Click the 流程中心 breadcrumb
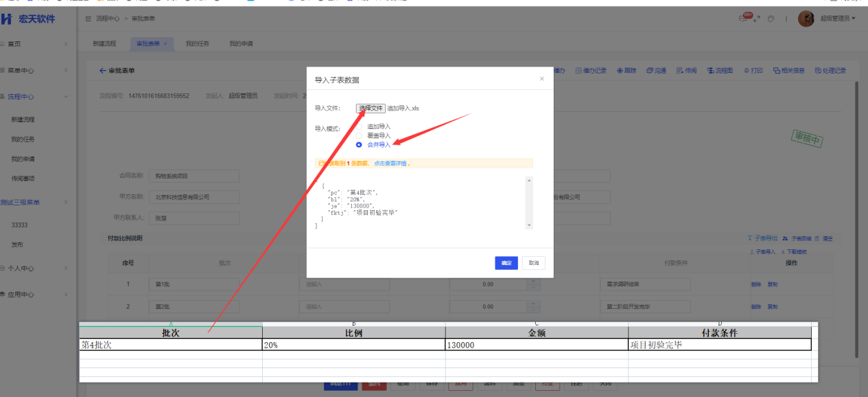Image resolution: width=868 pixels, height=397 pixels. tap(106, 19)
